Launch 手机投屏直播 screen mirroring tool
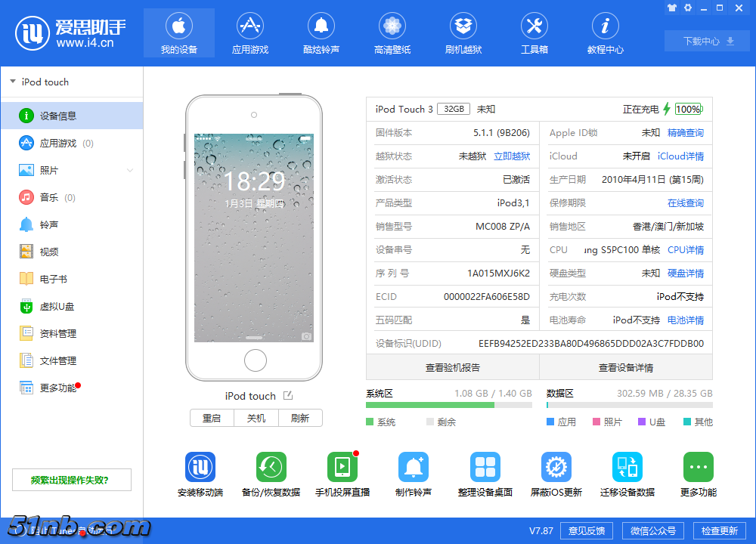The height and width of the screenshot is (544, 756). coord(342,468)
